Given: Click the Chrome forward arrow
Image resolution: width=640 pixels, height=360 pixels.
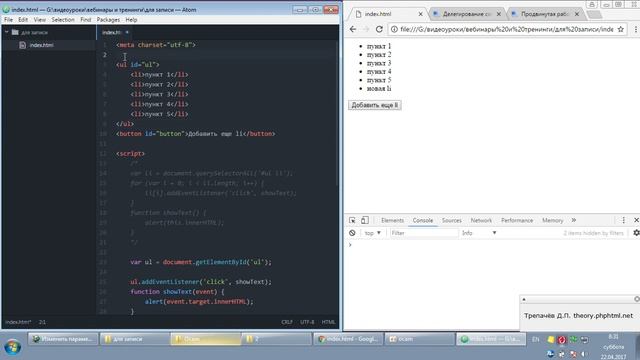Looking at the screenshot, I should point(366,29).
